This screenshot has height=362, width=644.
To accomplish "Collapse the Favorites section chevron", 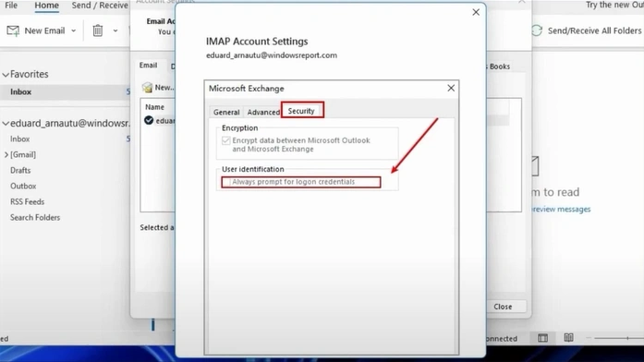I will (6, 75).
